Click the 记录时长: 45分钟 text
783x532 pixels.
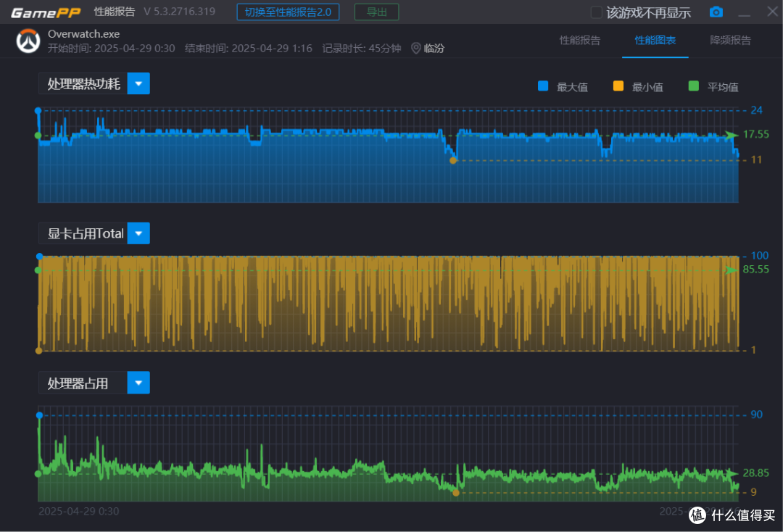tap(362, 49)
